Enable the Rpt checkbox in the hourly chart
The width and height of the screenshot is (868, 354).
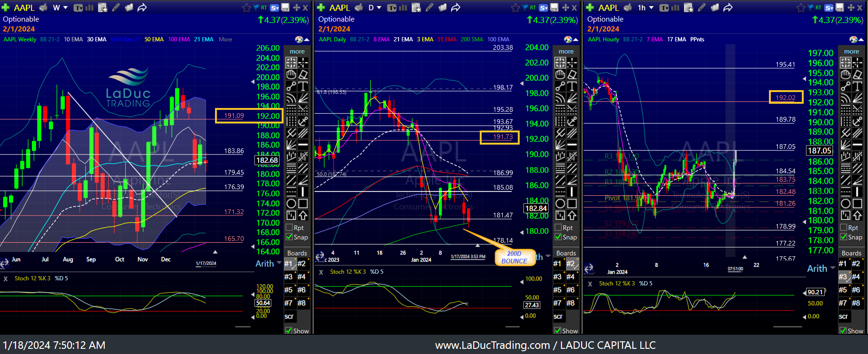[844, 228]
